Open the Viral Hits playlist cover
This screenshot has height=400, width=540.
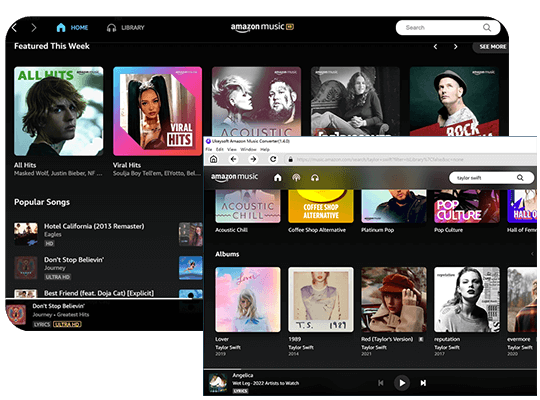tap(157, 111)
